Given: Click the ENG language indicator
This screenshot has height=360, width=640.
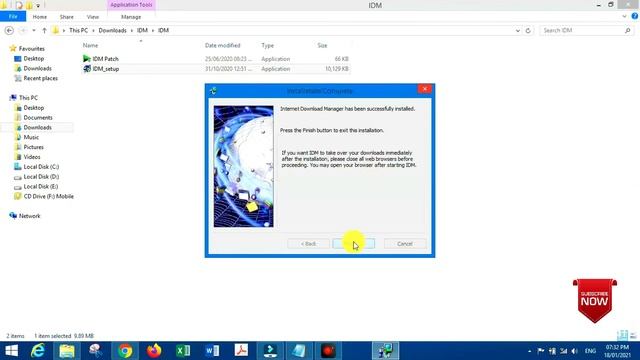Looking at the screenshot, I should 590,351.
